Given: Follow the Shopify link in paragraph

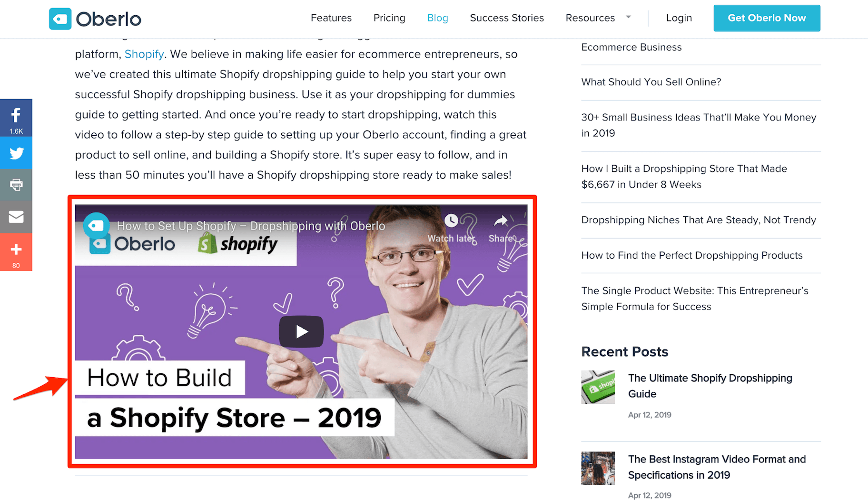Looking at the screenshot, I should pos(144,54).
